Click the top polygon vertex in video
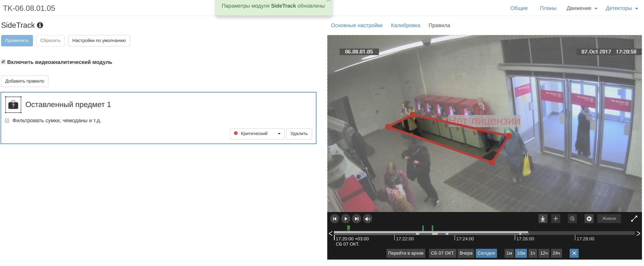Viewport: 644px width, 266px height. tap(412, 114)
